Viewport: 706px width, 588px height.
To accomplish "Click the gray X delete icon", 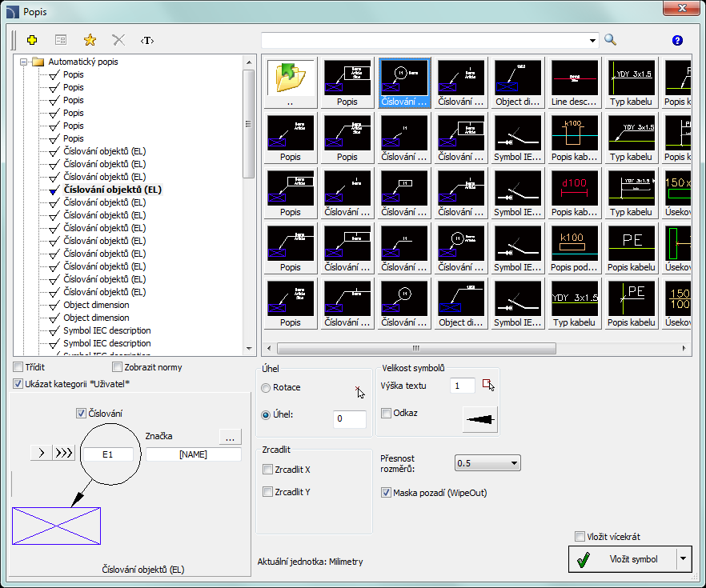I will click(118, 41).
